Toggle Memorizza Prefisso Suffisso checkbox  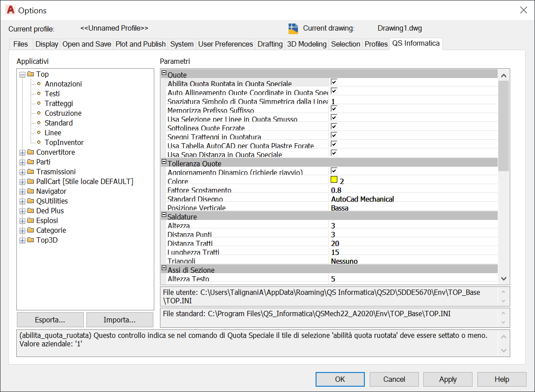[x=334, y=109]
